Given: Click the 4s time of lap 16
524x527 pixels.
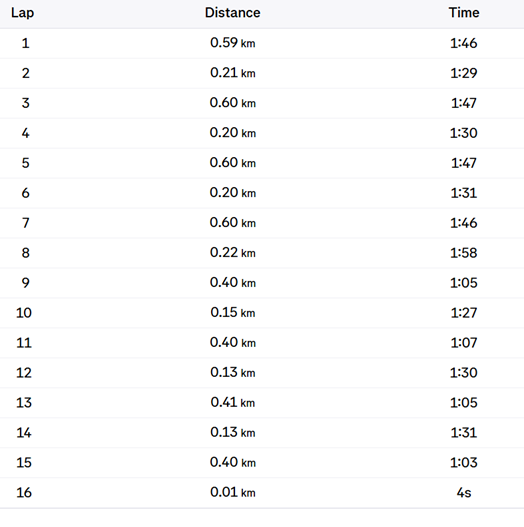Looking at the screenshot, I should [464, 493].
